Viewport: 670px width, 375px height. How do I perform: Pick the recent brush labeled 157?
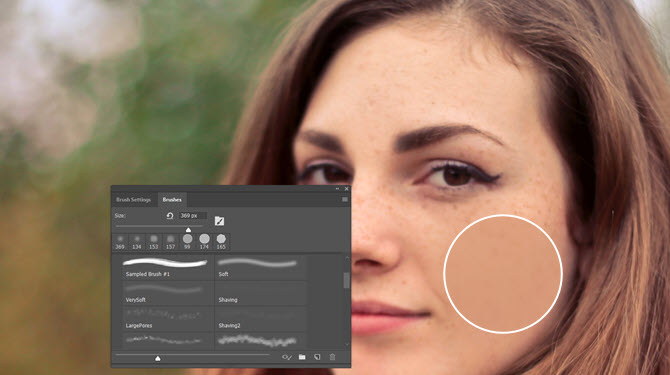click(170, 242)
